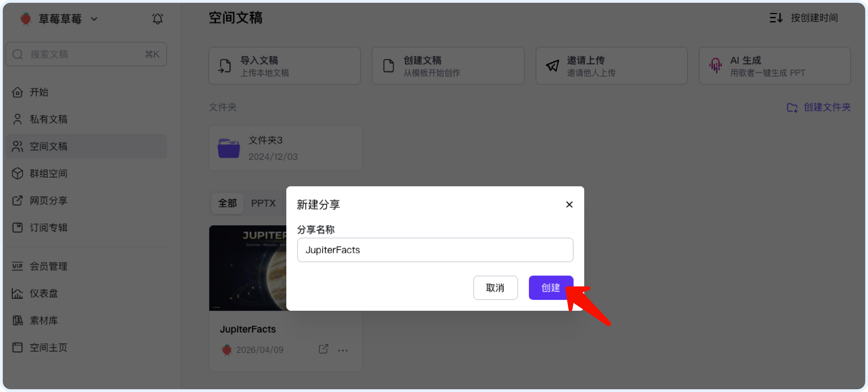Click the 创建文件夹 folder-plus icon

[x=792, y=107]
